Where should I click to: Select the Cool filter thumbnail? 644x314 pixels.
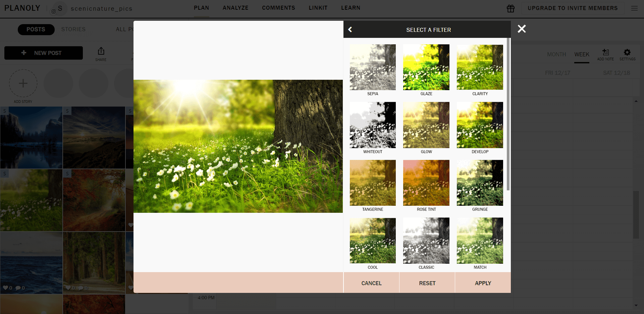(373, 241)
